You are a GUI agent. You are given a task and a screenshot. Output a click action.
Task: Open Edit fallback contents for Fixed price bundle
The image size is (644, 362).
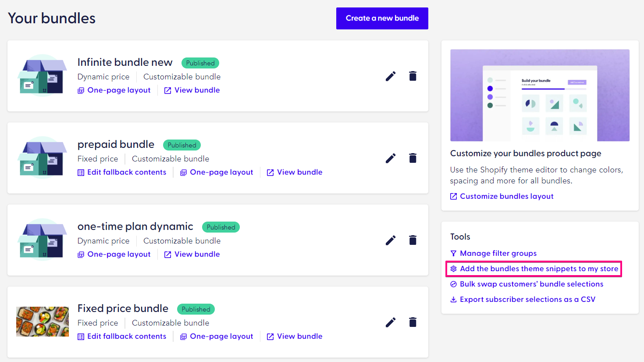click(126, 336)
